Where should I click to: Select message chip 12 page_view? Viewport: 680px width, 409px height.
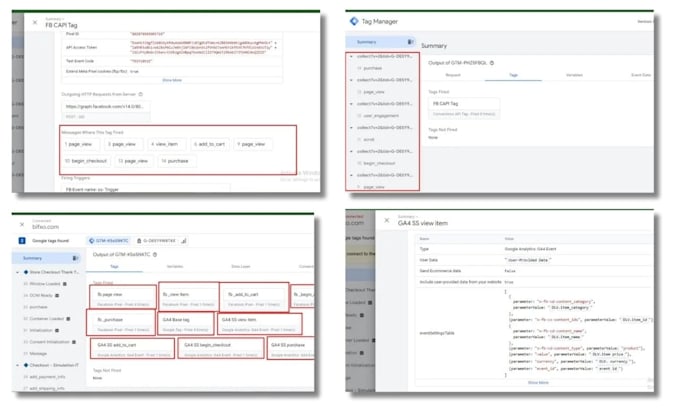coord(134,161)
